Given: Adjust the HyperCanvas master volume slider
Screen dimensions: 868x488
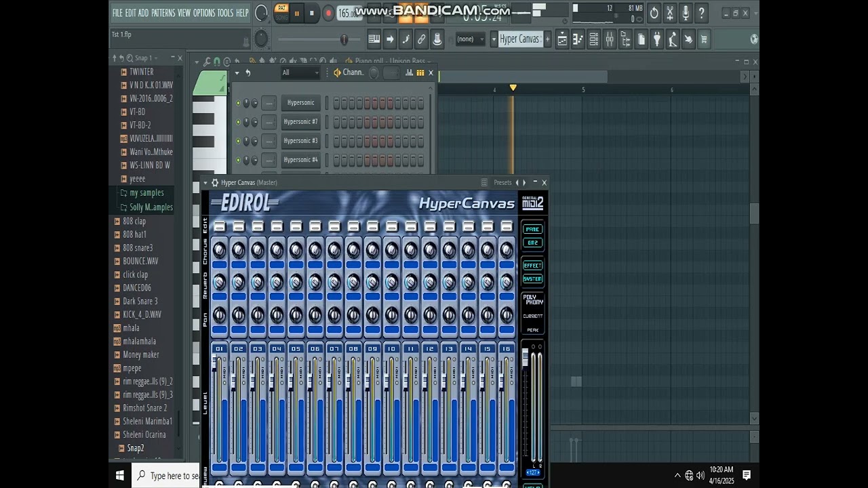Looking at the screenshot, I should click(525, 359).
